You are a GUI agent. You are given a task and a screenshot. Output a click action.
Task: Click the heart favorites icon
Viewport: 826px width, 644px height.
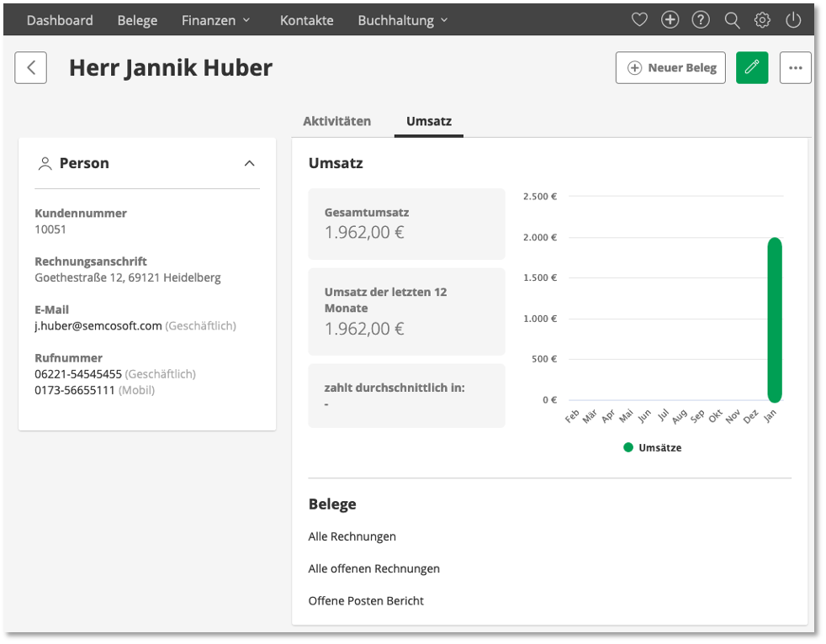(x=639, y=20)
